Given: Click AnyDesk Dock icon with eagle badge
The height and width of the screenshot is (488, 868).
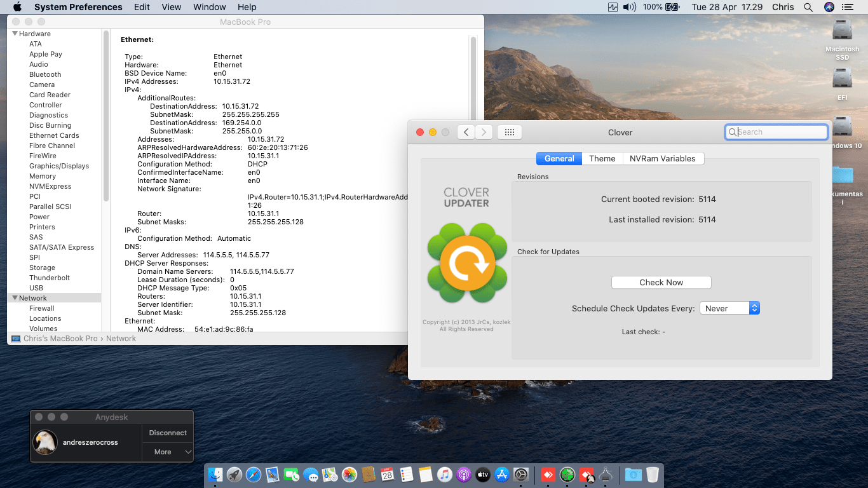Looking at the screenshot, I should [x=587, y=474].
